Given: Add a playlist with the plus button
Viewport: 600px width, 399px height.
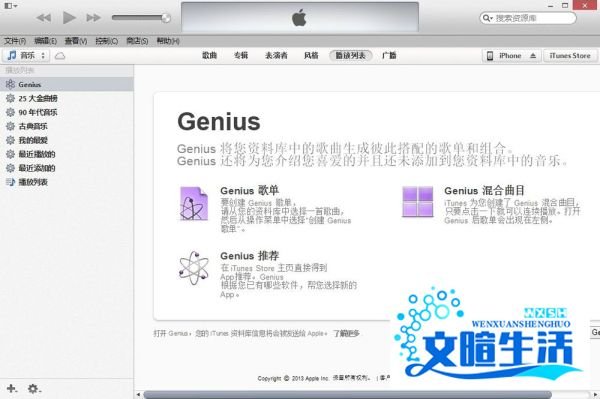Looking at the screenshot, I should pyautogui.click(x=11, y=388).
